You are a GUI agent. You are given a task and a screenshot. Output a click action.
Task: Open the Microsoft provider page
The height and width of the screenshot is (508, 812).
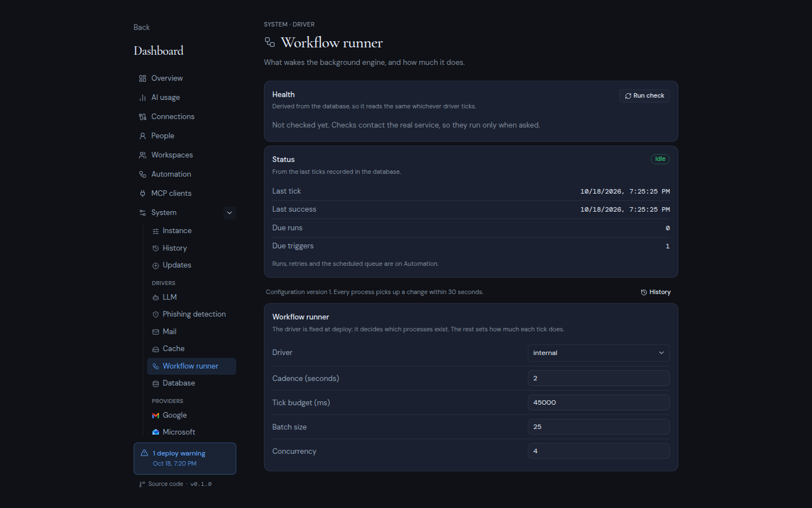pyautogui.click(x=192, y=432)
